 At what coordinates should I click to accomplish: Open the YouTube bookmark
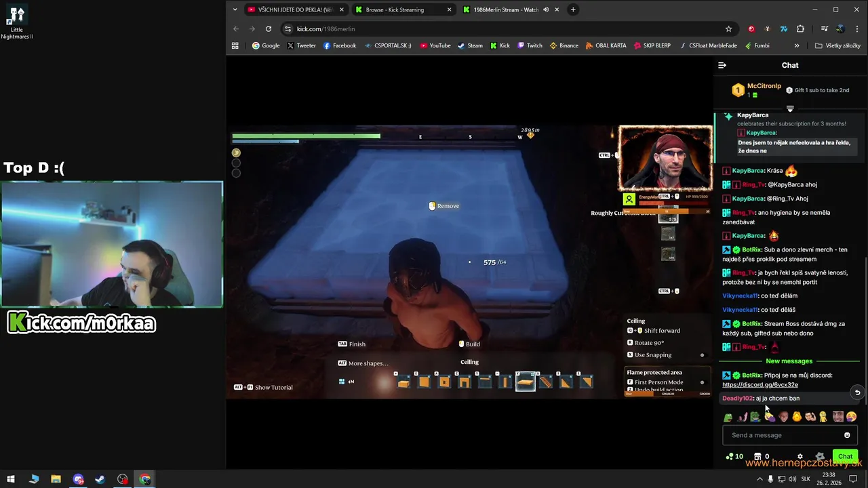[x=435, y=45]
